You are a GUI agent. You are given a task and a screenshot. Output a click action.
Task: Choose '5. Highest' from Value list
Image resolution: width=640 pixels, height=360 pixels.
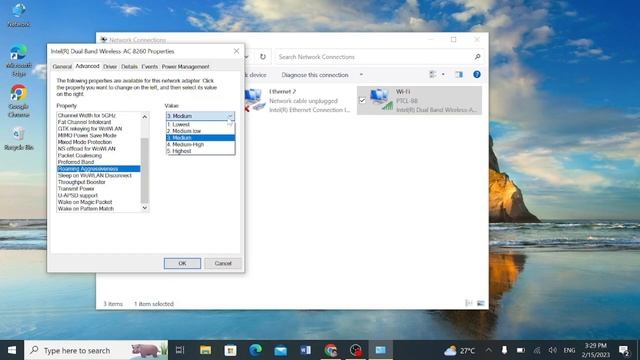pyautogui.click(x=200, y=151)
